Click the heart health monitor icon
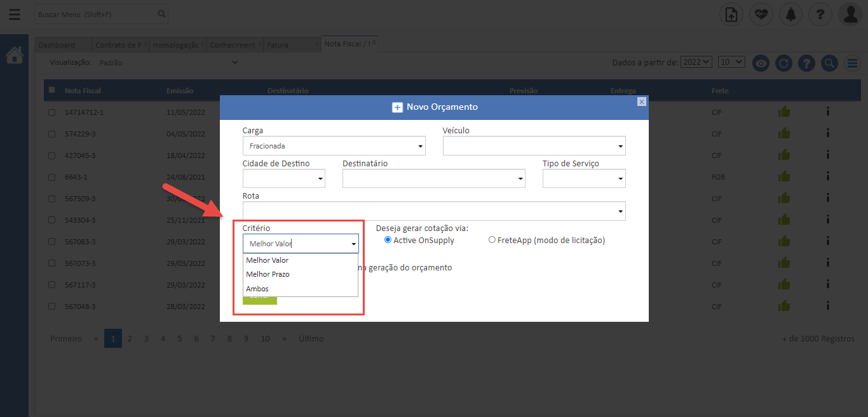 tap(761, 15)
